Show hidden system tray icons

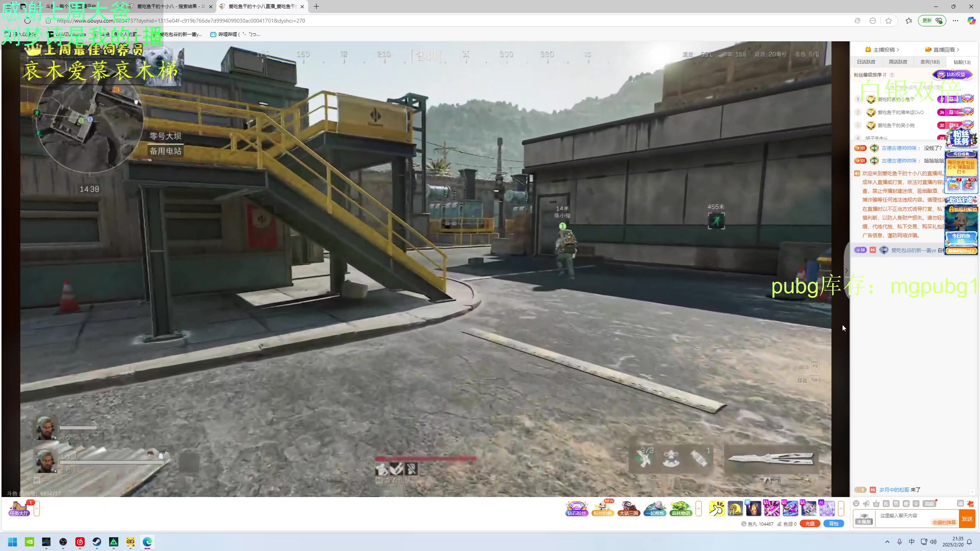click(887, 542)
